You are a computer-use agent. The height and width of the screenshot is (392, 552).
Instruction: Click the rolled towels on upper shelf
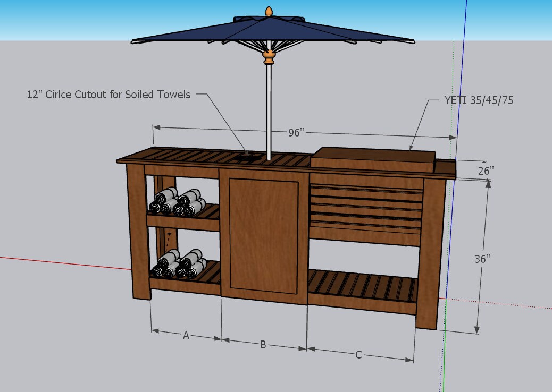(178, 202)
